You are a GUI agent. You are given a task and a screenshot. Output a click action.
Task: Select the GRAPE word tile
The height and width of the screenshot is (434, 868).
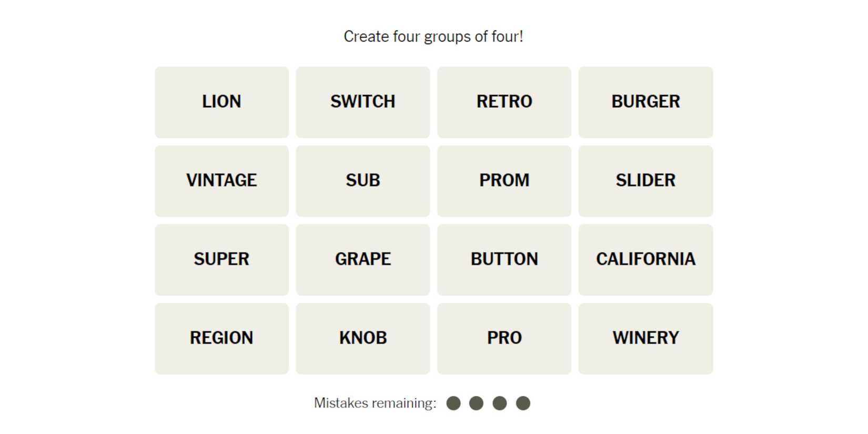[362, 259]
